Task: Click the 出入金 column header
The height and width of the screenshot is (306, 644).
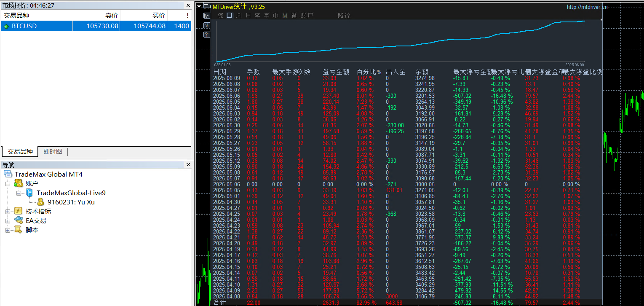Action: click(396, 72)
